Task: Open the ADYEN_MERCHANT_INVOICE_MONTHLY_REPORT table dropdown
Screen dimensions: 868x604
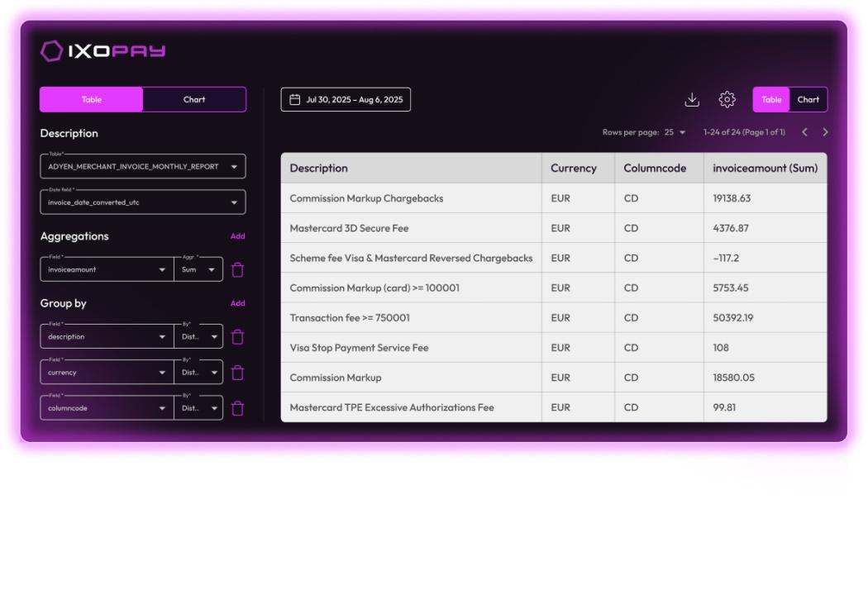Action: click(142, 167)
